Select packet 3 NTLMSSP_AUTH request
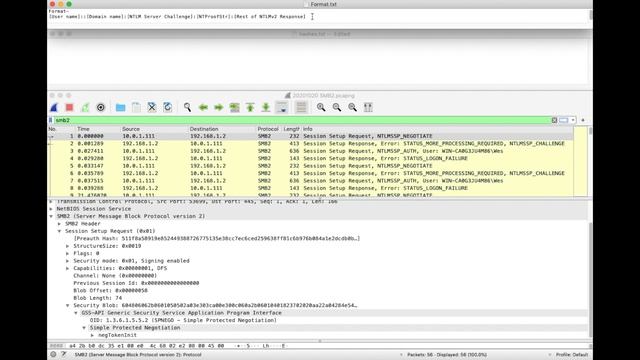This screenshot has height=360, width=640. (311, 151)
